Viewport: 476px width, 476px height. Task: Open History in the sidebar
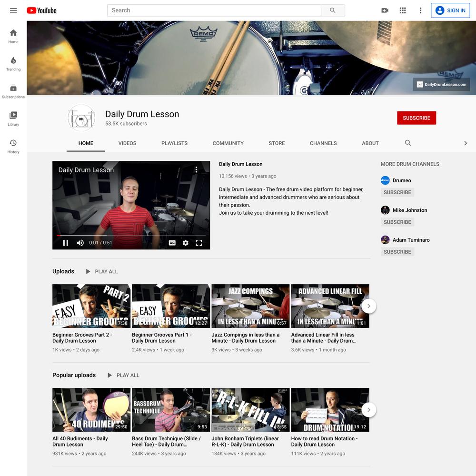click(x=13, y=146)
